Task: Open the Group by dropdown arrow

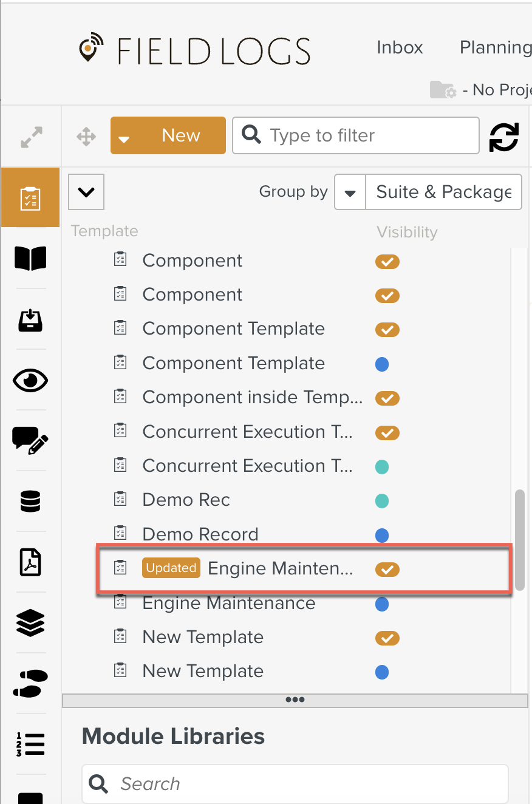Action: click(350, 192)
